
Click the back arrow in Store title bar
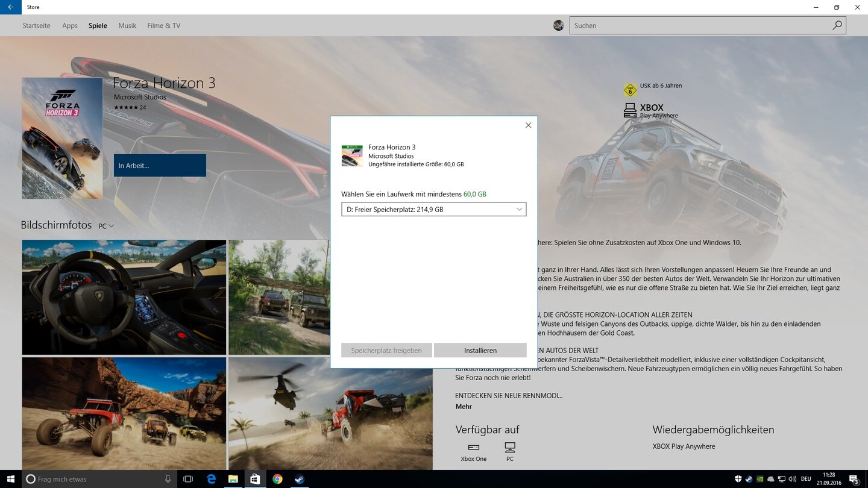(x=11, y=7)
